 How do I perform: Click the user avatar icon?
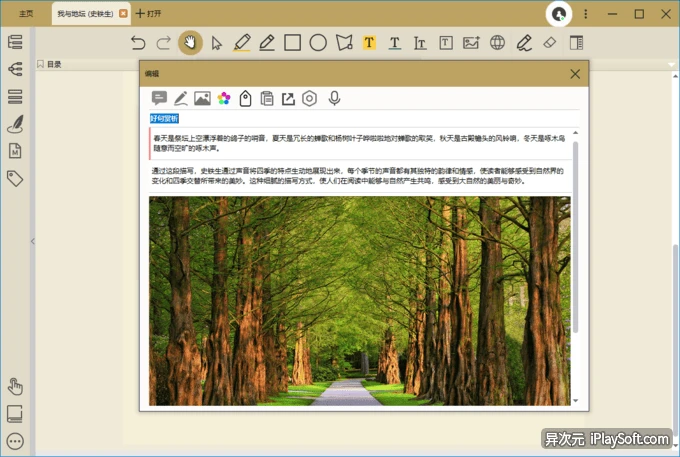[x=559, y=14]
